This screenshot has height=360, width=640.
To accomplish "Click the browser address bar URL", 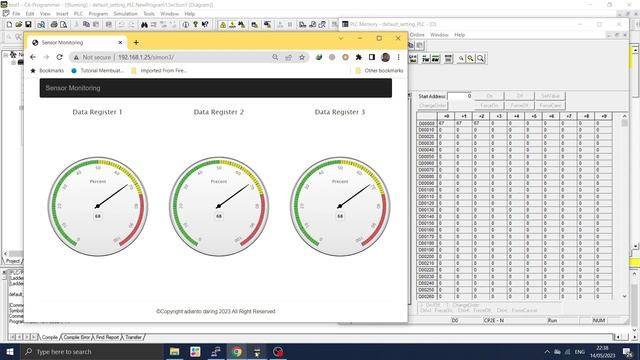I will (x=146, y=58).
